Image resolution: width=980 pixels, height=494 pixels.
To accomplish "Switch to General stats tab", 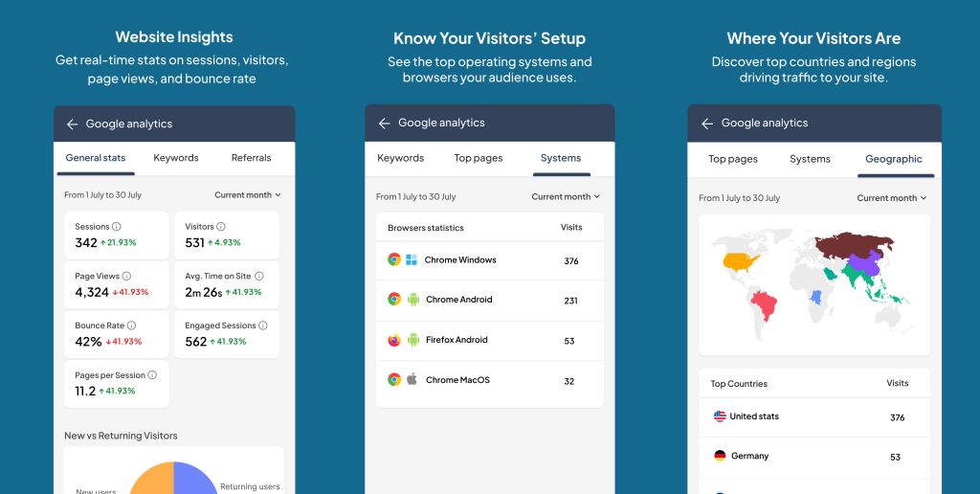I will pos(96,158).
